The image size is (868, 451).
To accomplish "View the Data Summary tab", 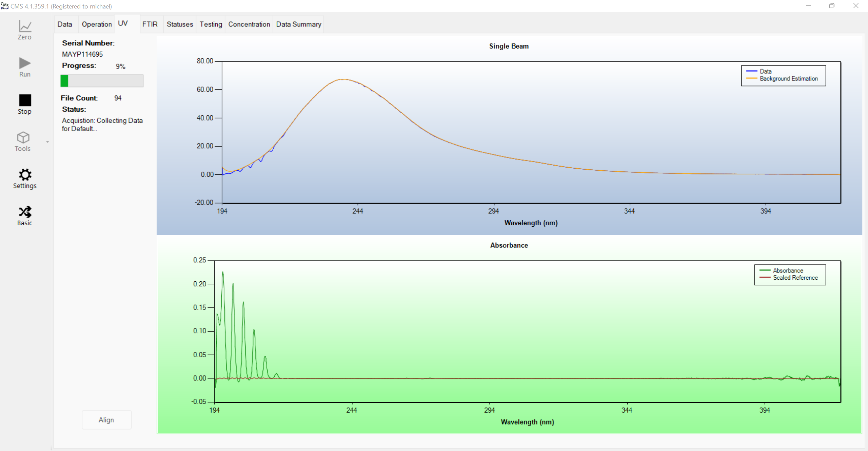I will point(298,24).
